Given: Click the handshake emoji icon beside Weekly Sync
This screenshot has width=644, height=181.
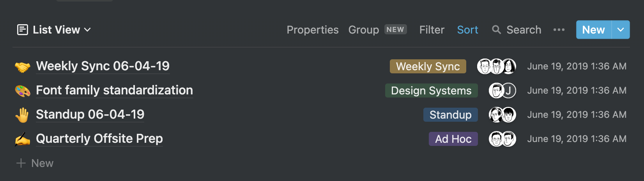Looking at the screenshot, I should click(x=23, y=67).
